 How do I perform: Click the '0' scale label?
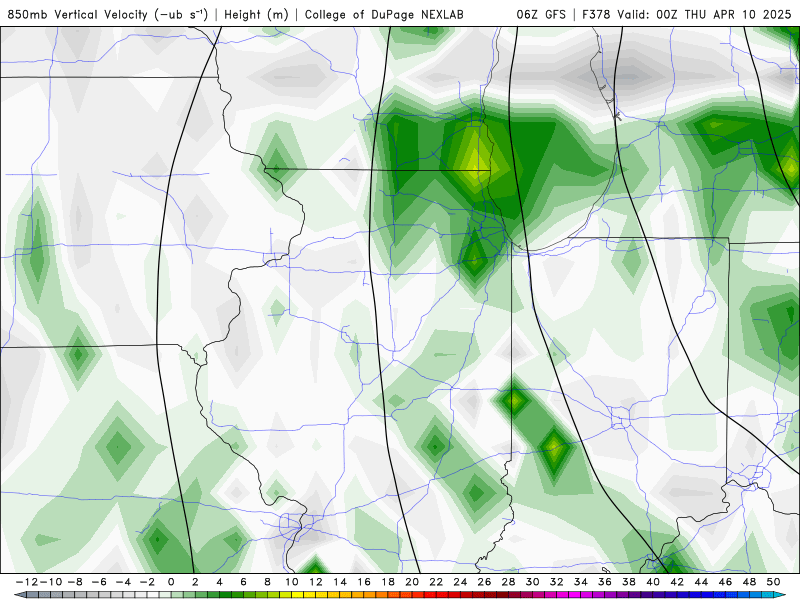point(171,582)
